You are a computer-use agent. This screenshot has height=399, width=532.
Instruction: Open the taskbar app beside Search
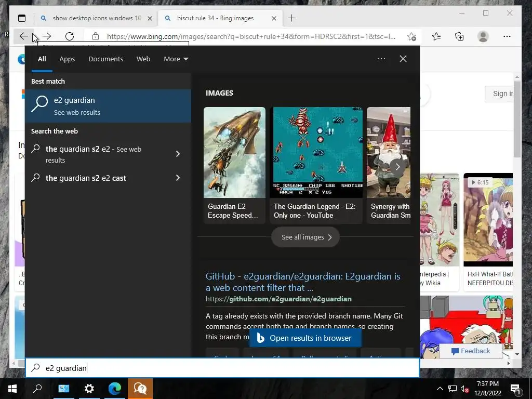(x=63, y=389)
